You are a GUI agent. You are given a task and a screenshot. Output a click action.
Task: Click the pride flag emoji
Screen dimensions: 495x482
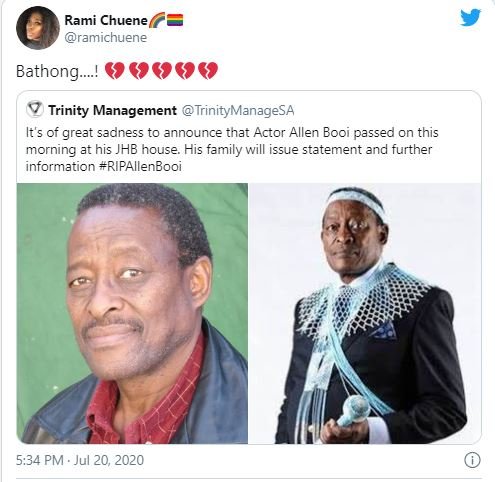pos(175,20)
